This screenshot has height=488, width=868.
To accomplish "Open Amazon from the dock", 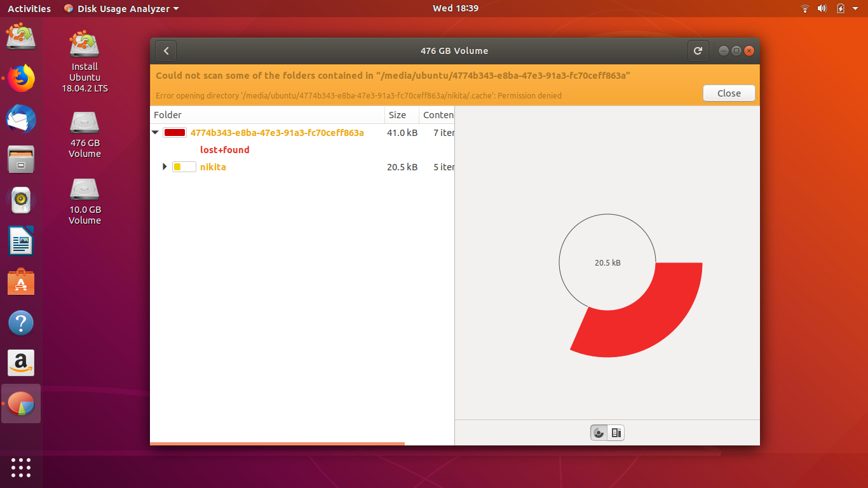I will (21, 363).
